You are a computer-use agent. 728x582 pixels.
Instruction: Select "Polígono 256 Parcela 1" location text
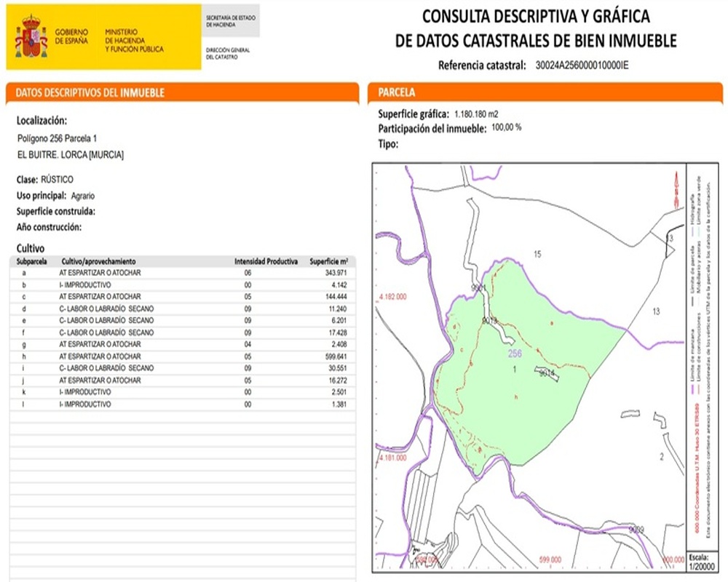(57, 138)
